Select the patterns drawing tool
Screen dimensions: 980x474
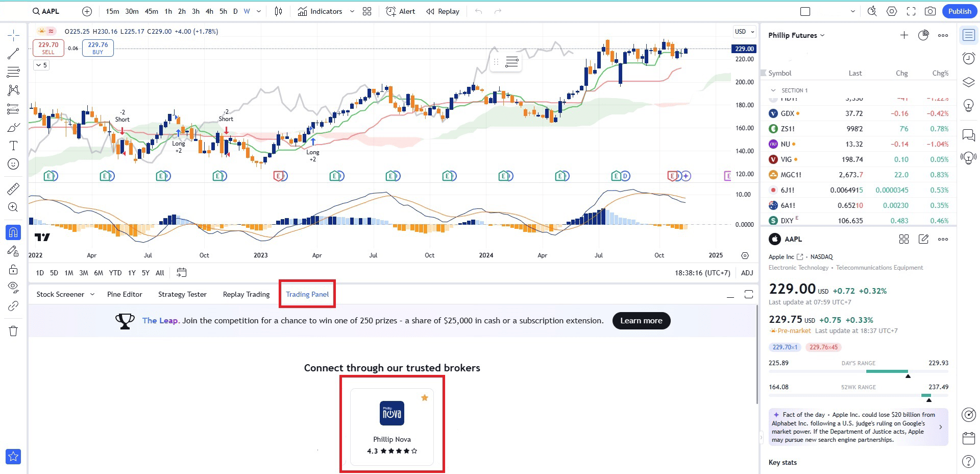tap(14, 90)
